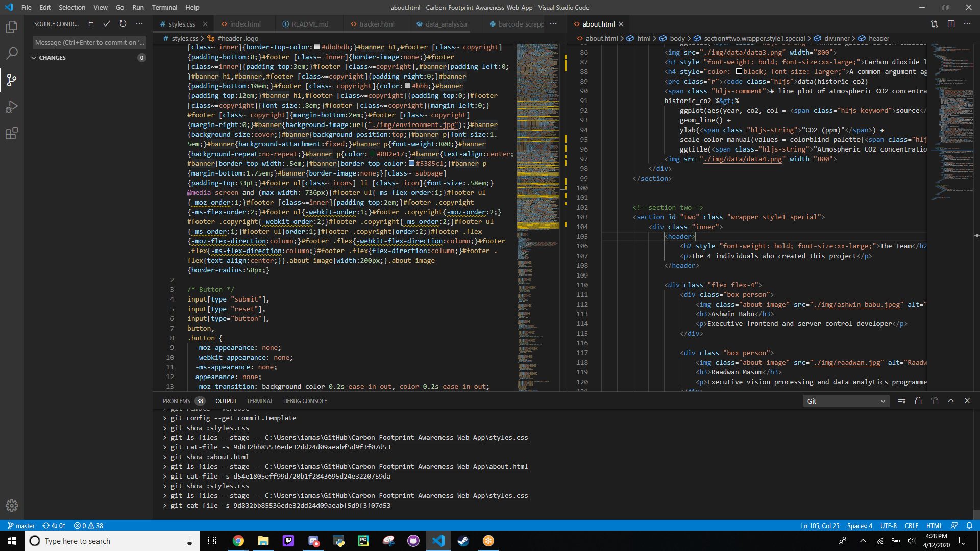Collapse the CHANGES section
Screen dimensions: 980x551
34,58
